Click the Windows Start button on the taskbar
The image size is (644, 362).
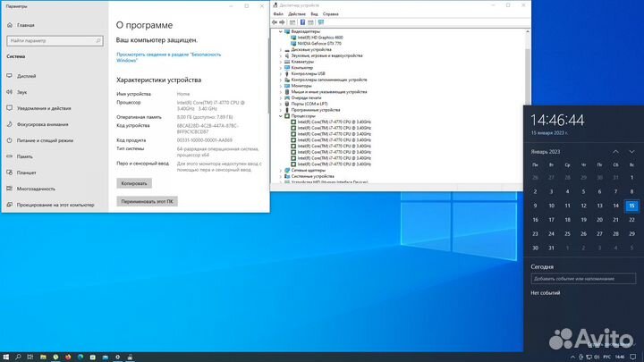pyautogui.click(x=7, y=356)
